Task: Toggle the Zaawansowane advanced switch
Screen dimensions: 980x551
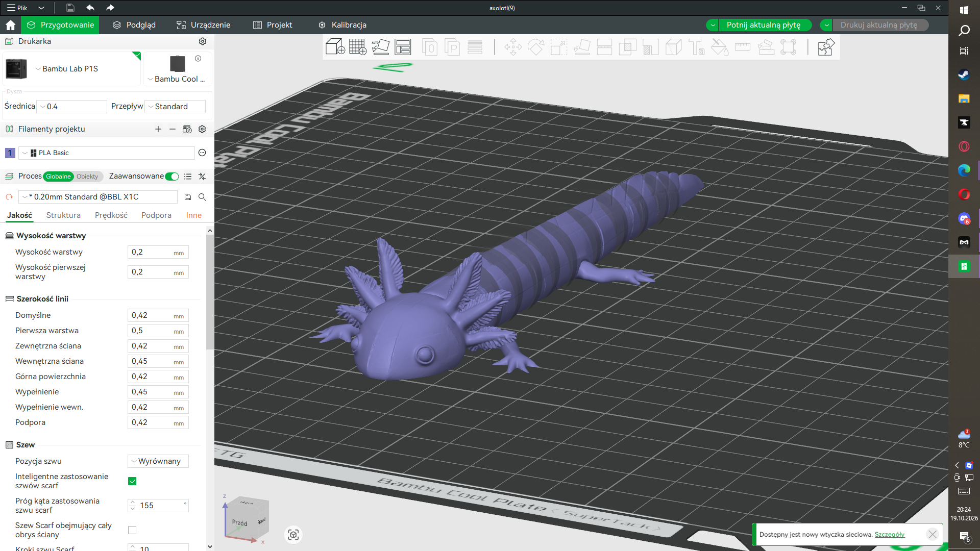Action: click(x=172, y=177)
